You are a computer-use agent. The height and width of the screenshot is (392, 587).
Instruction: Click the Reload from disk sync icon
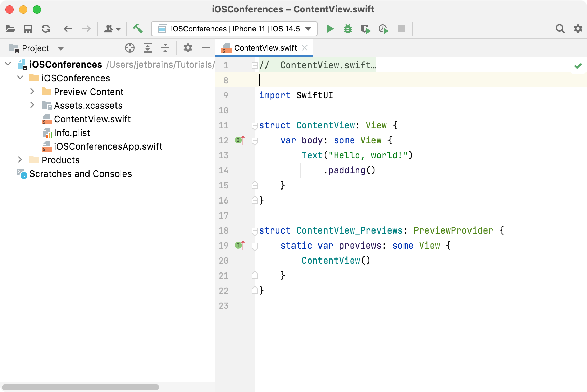[x=46, y=29]
